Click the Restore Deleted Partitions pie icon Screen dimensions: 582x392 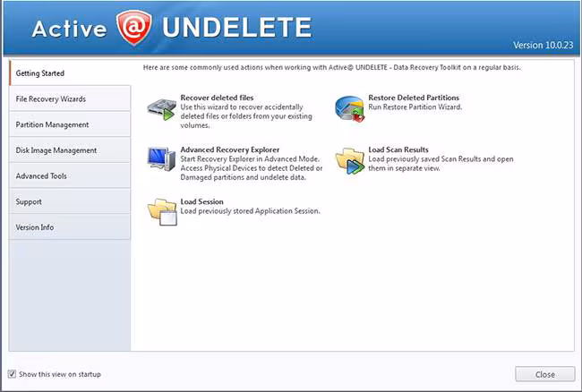(x=349, y=109)
